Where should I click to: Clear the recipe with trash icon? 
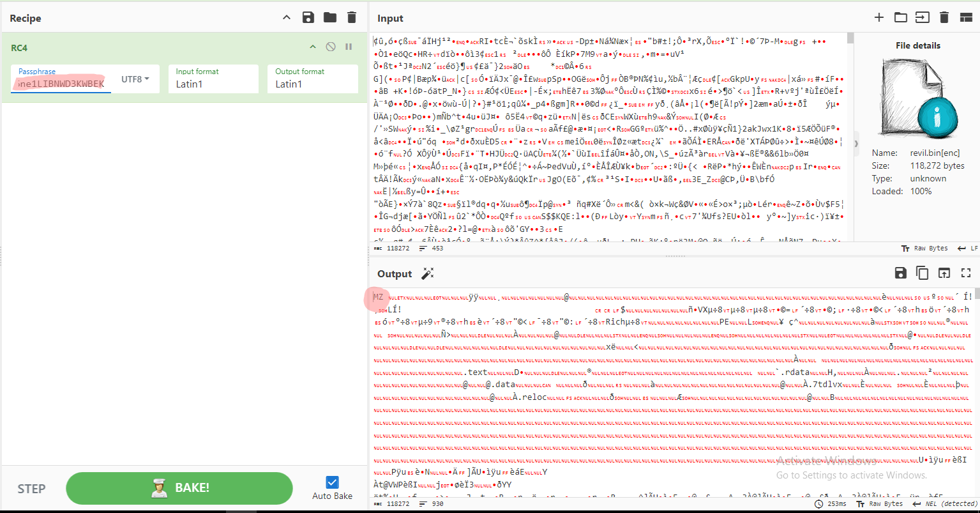point(351,18)
